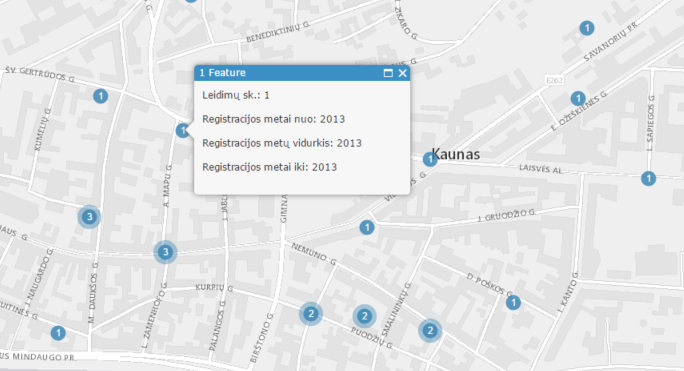
Task: Click the J. Gruodžio g. street label
Action: tap(506, 215)
